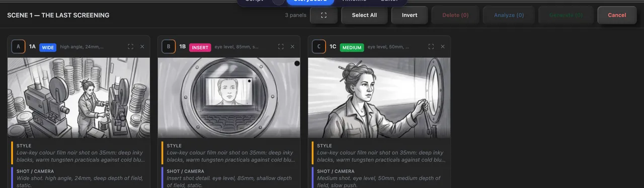The image size is (644, 188).
Task: Click the "1C" panel label
Action: pos(333,47)
